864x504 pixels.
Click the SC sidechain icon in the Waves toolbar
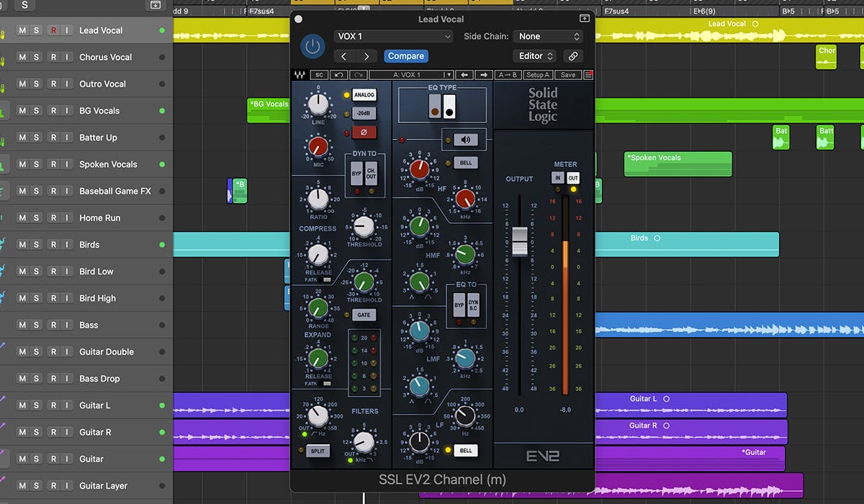point(319,74)
